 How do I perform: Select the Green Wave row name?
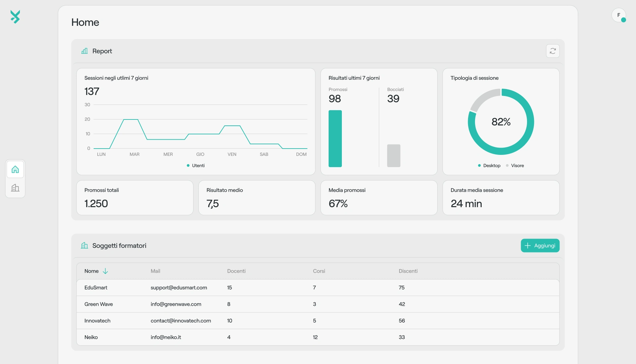(98, 304)
